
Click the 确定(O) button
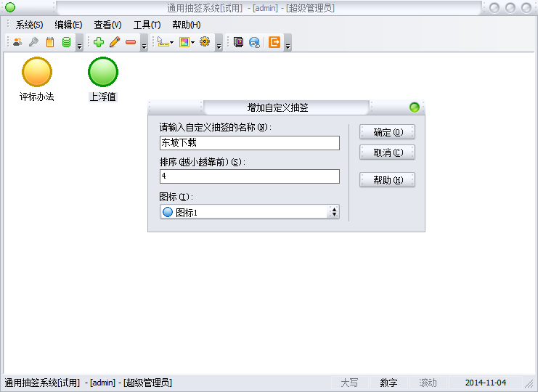[388, 132]
